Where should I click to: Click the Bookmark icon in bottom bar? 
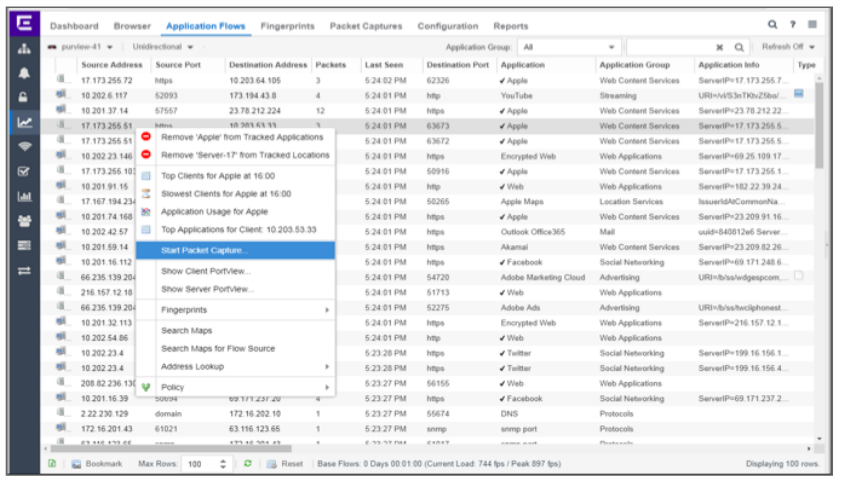(x=76, y=464)
